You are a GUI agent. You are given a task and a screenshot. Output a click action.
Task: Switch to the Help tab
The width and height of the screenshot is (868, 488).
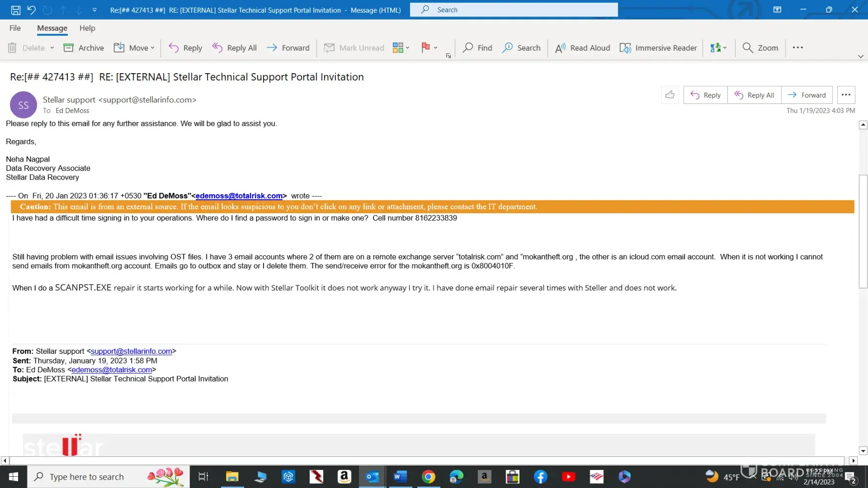pyautogui.click(x=87, y=28)
